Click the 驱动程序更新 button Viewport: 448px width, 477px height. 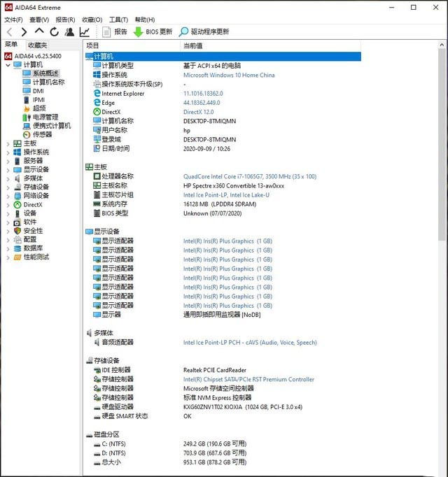coord(204,31)
